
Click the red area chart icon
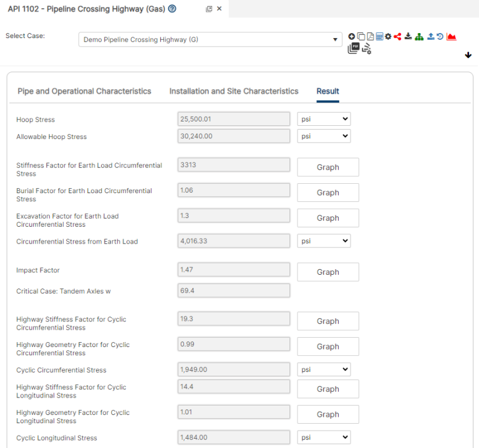click(x=451, y=37)
